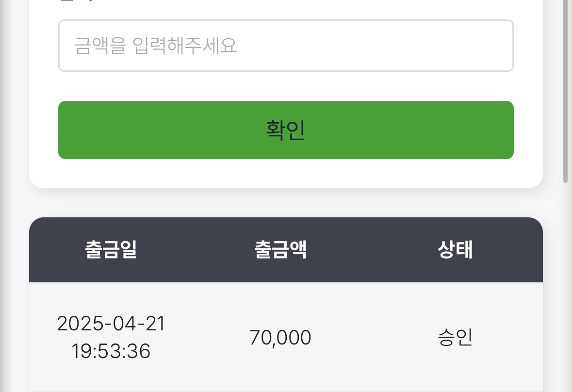Screen dimensions: 572x392
Task: Click the white card area below the 확인 button
Action: tap(285, 174)
